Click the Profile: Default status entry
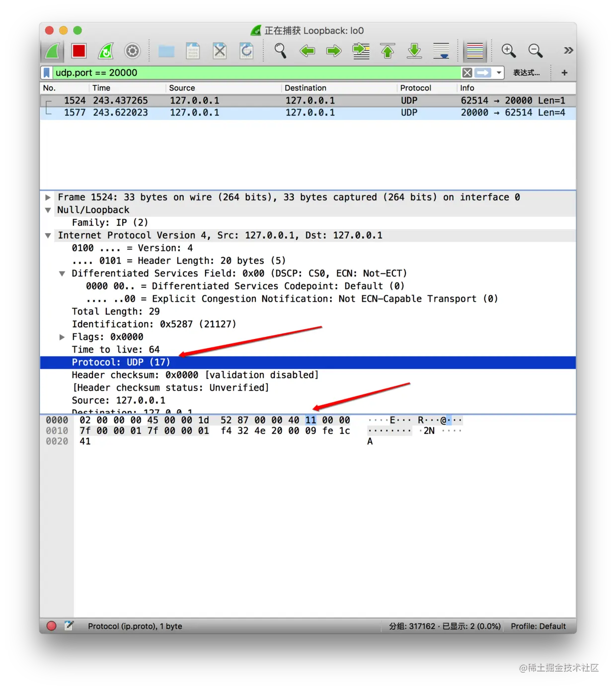 click(x=538, y=626)
